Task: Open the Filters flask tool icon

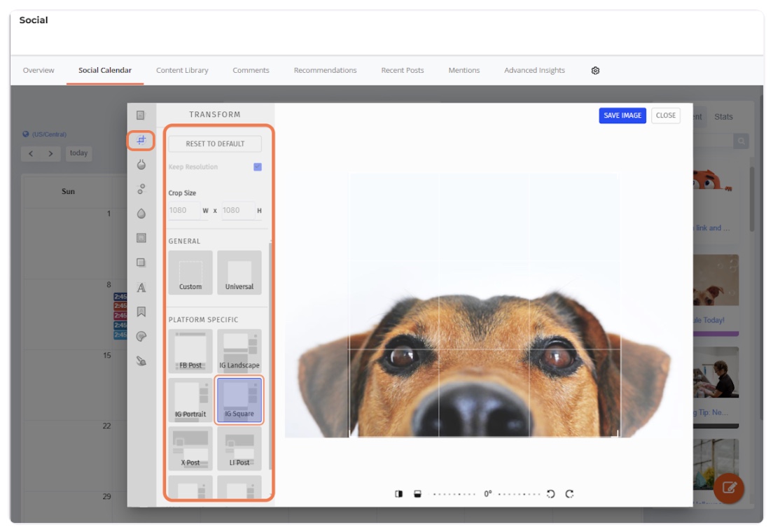Action: click(x=141, y=164)
